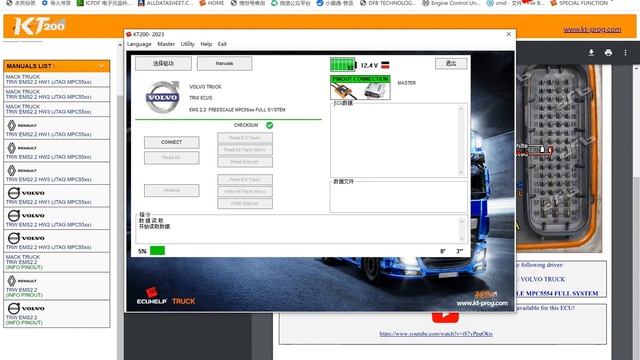Open the Language menu
640x360 pixels.
(x=139, y=44)
